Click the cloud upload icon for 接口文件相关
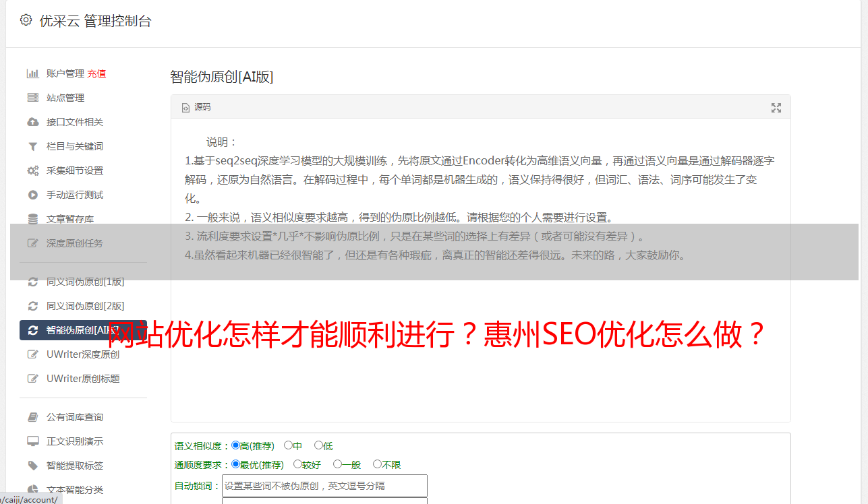Viewport: 868px width, 504px height. click(32, 122)
